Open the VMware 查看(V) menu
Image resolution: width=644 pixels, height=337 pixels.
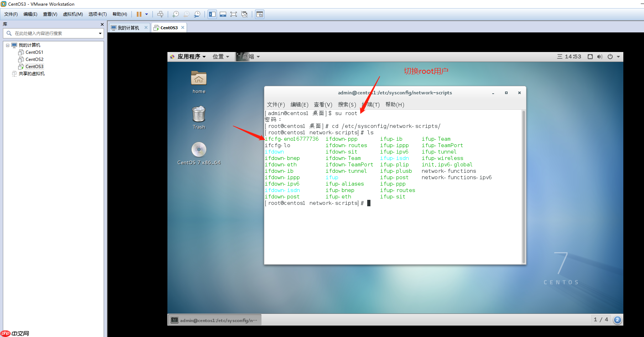coord(50,14)
